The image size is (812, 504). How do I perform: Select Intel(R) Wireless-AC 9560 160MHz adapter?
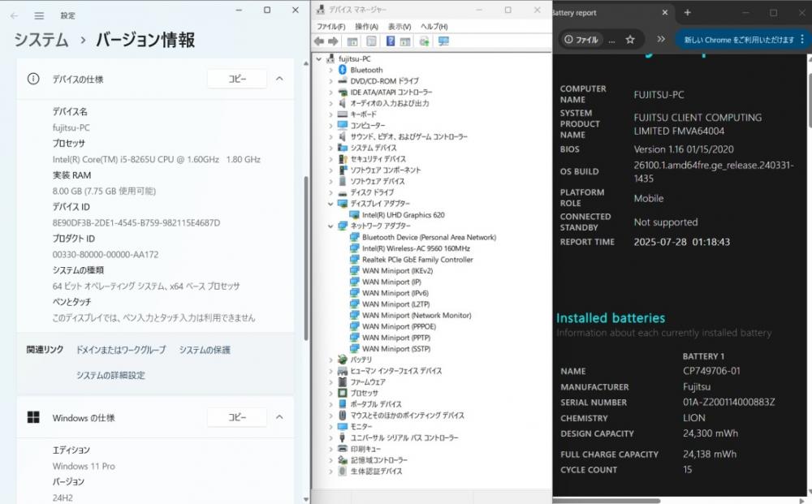pyautogui.click(x=416, y=248)
